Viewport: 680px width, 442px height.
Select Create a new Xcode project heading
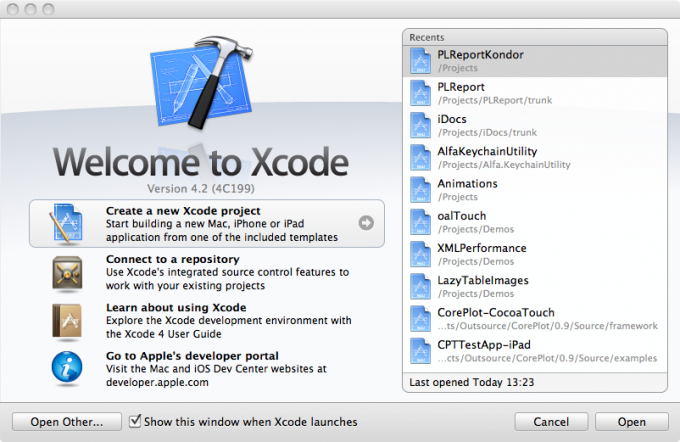tap(183, 211)
